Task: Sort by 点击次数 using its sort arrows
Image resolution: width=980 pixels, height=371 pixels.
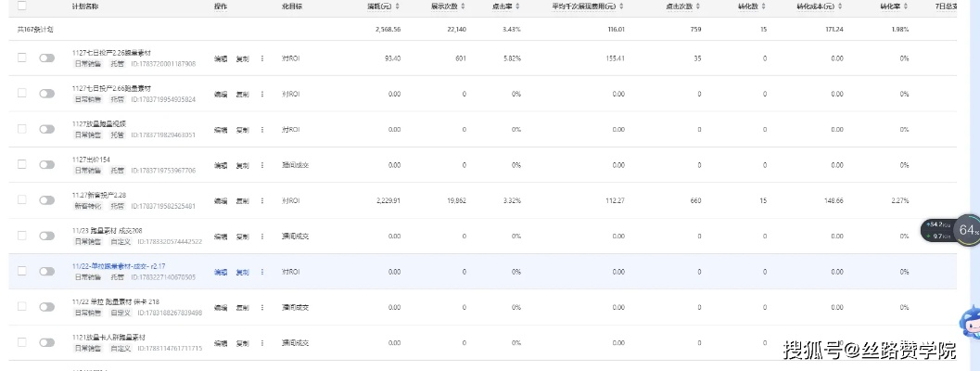Action: (700, 6)
